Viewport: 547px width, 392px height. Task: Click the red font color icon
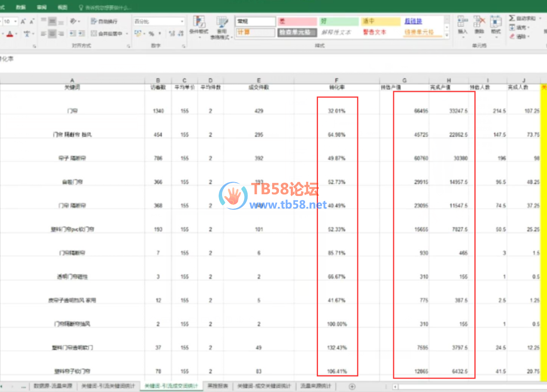coord(10,34)
